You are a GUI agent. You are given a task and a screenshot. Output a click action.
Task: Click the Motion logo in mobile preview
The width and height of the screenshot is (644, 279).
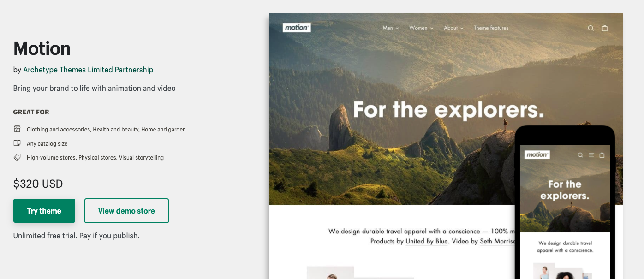tap(537, 154)
